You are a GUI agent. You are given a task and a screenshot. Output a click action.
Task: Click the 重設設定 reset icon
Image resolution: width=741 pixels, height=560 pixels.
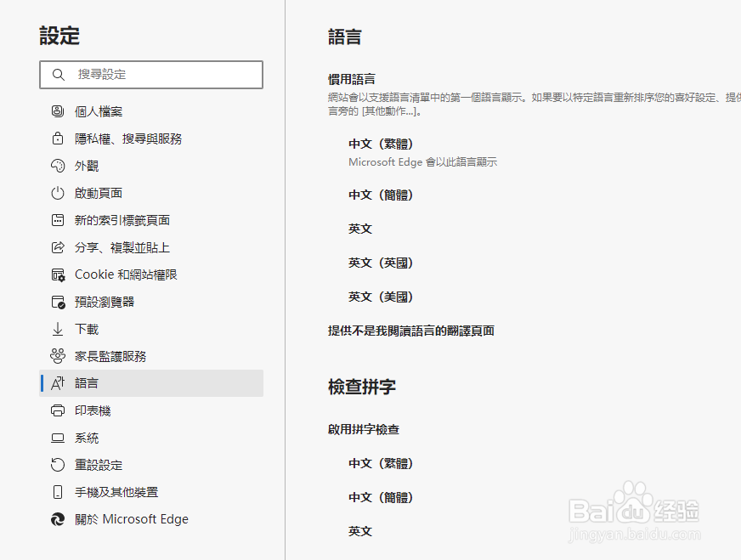pyautogui.click(x=58, y=465)
